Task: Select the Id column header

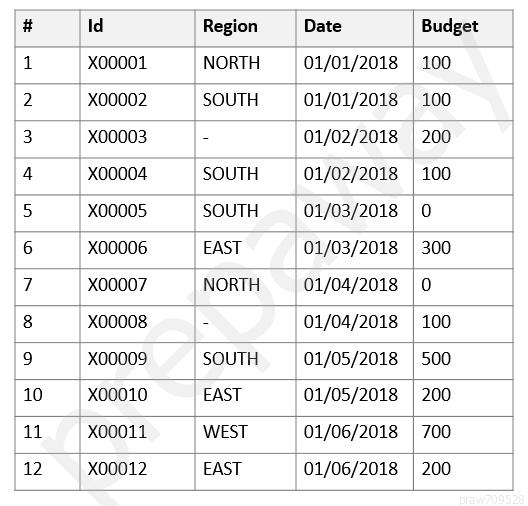Action: click(x=137, y=28)
